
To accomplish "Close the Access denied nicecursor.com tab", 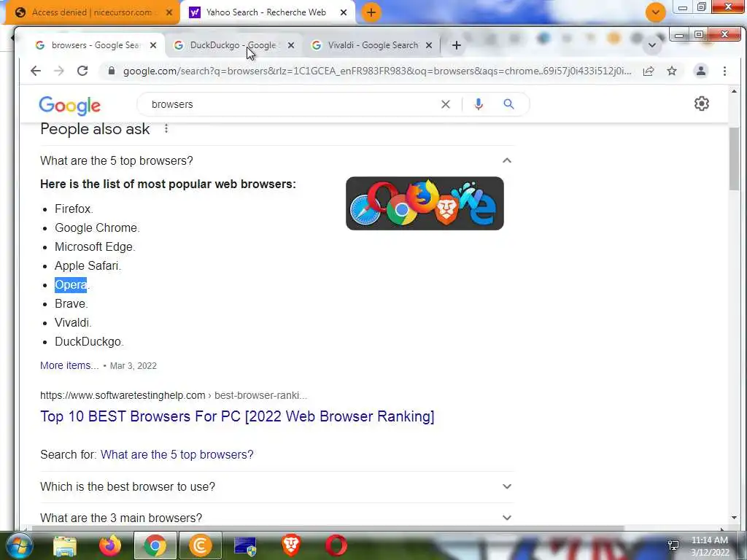I will pos(169,12).
